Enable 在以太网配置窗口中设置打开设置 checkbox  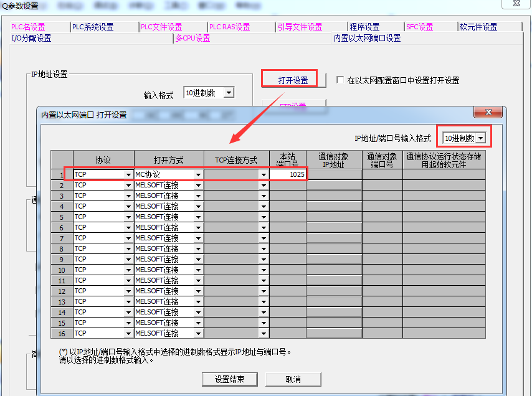tap(340, 80)
